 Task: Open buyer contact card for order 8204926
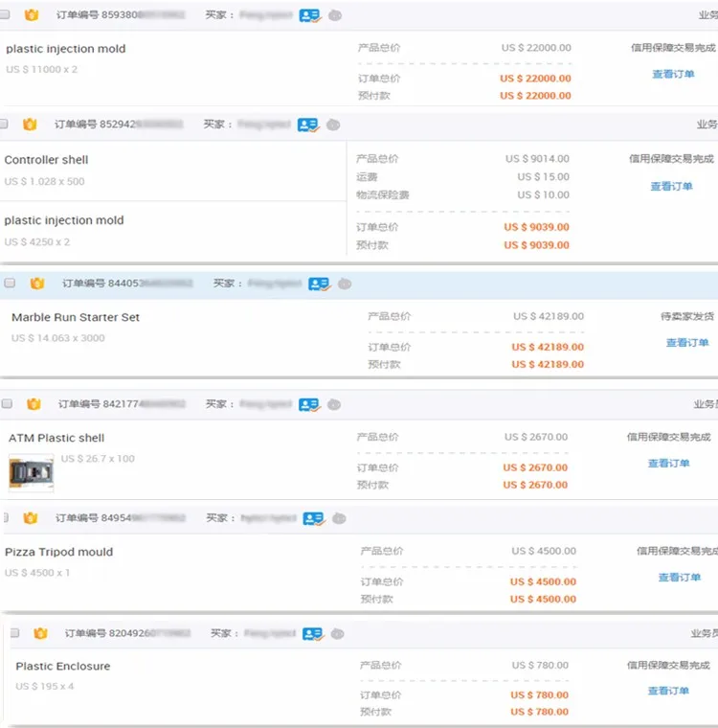click(313, 634)
